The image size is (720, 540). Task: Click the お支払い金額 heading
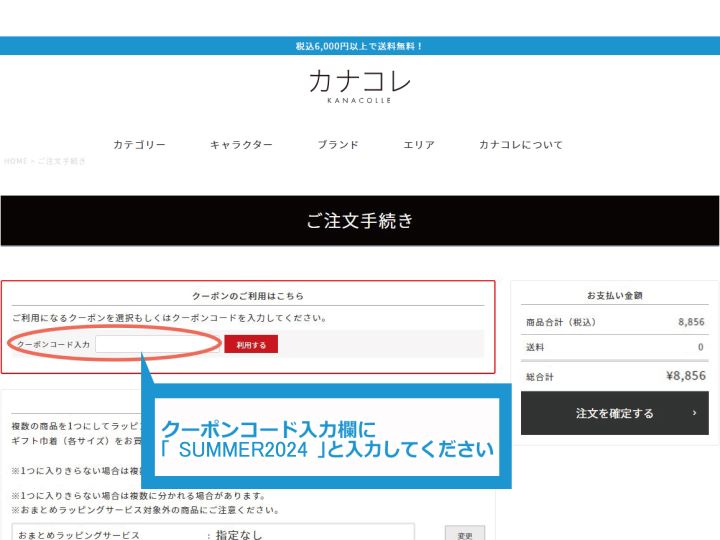pos(614,296)
